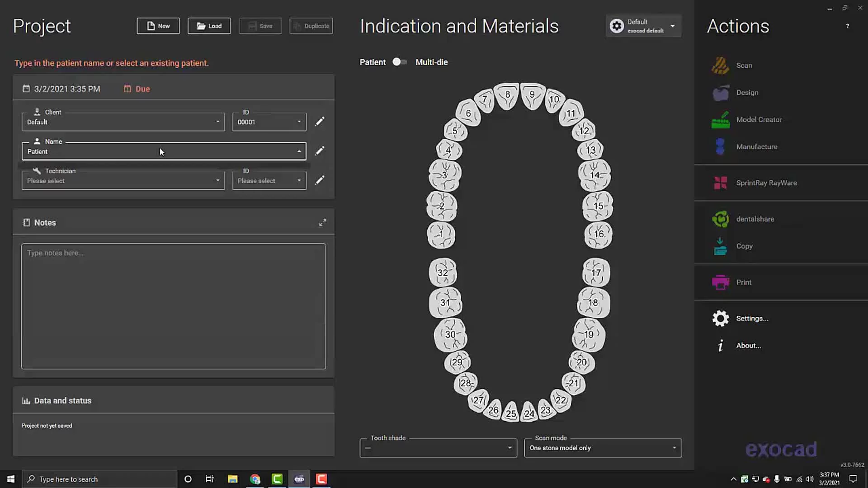Click the Duplicate button
This screenshot has height=488, width=868.
pyautogui.click(x=311, y=26)
